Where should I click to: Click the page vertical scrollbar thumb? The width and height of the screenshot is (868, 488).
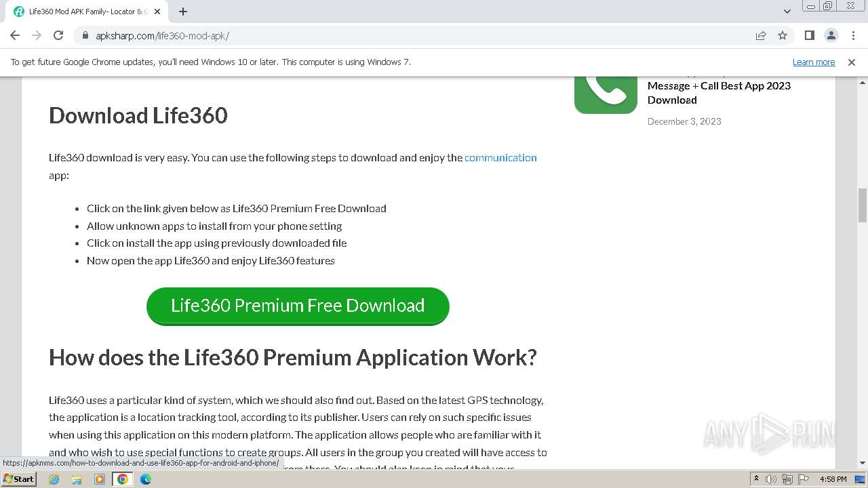tap(863, 205)
